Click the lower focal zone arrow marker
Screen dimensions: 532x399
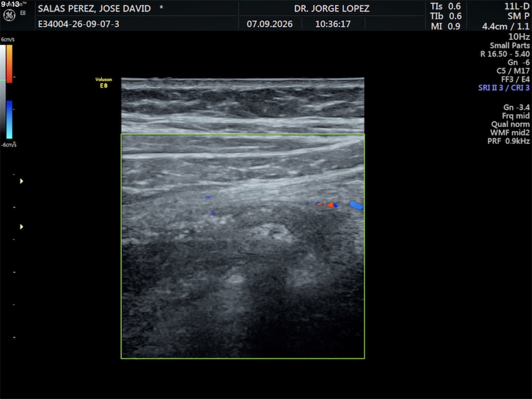point(21,227)
